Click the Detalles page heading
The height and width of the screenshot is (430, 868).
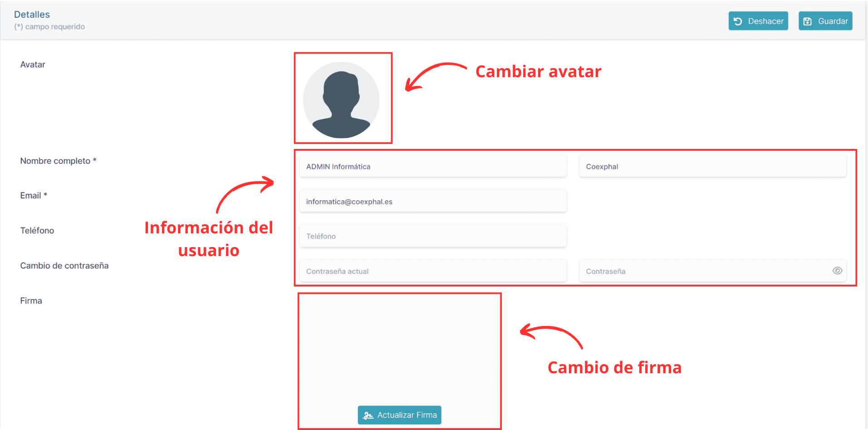click(32, 14)
